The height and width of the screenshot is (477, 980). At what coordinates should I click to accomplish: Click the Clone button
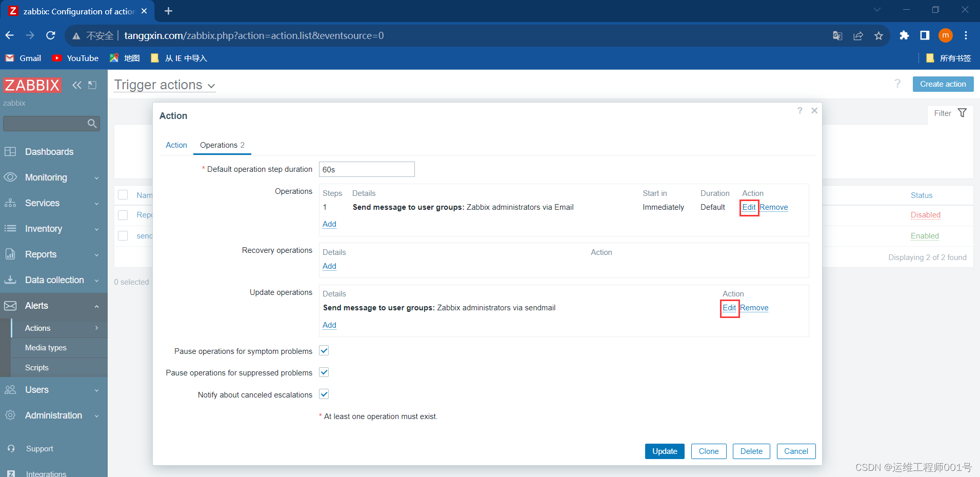coord(709,451)
